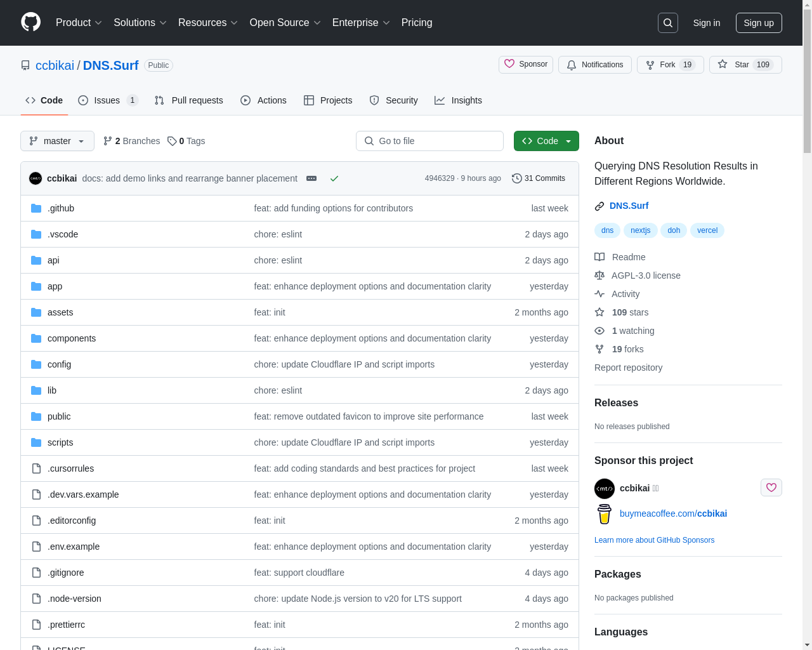Open the 2 Branches link
The height and width of the screenshot is (650, 812).
(132, 141)
